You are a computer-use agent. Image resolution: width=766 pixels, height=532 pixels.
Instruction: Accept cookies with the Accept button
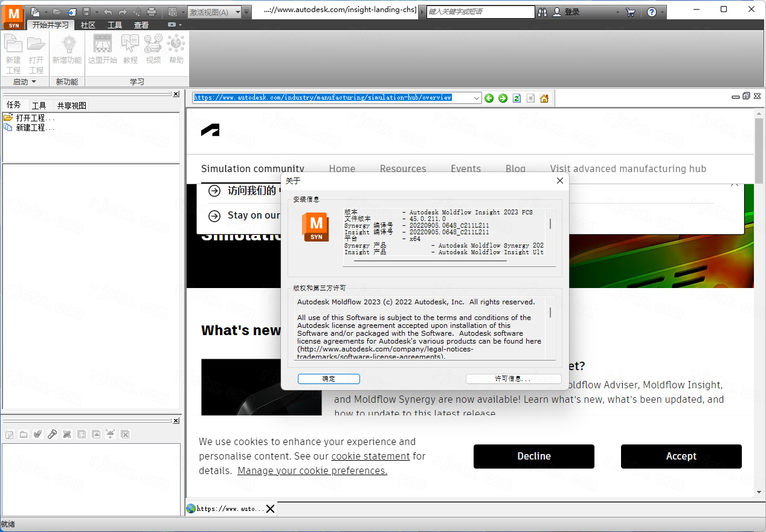click(681, 457)
